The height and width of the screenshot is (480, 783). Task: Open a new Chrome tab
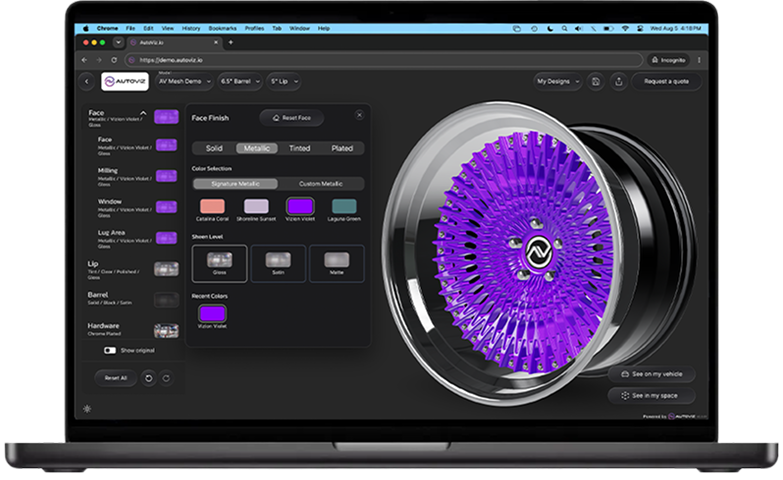(x=230, y=42)
